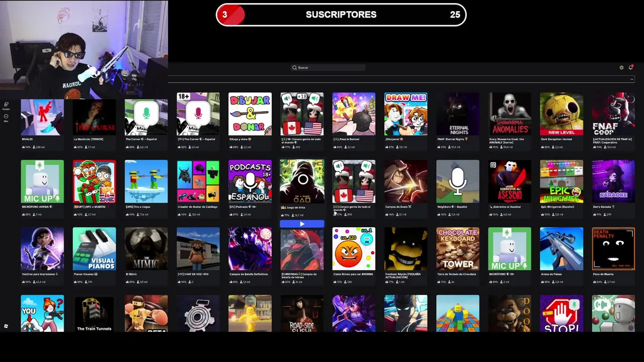The width and height of the screenshot is (644, 362).
Task: Open the Dan's Karaoke game tile
Action: [613, 182]
